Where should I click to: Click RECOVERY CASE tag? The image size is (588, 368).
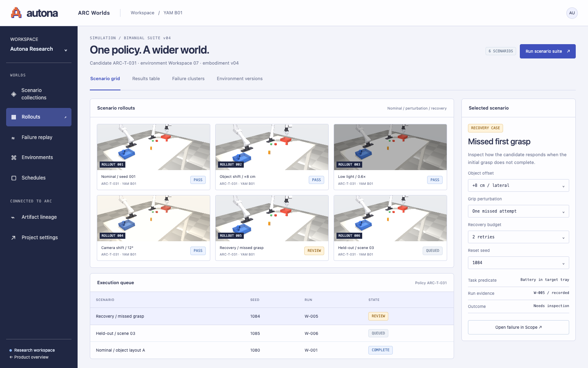(x=485, y=128)
